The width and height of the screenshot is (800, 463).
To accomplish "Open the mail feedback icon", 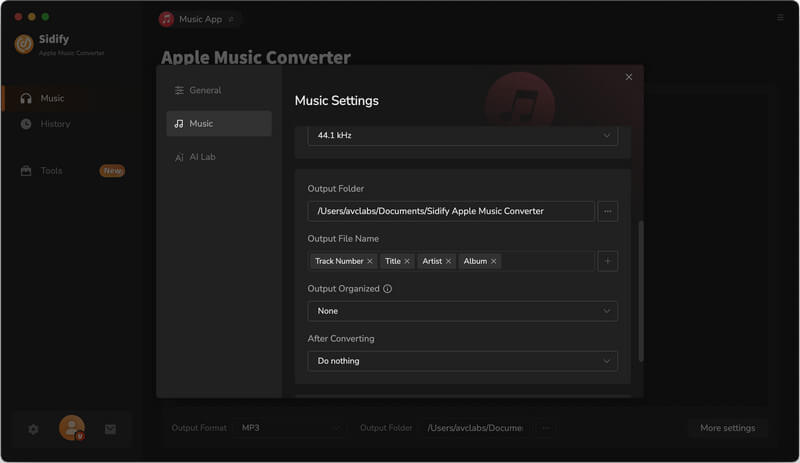I will pos(110,429).
